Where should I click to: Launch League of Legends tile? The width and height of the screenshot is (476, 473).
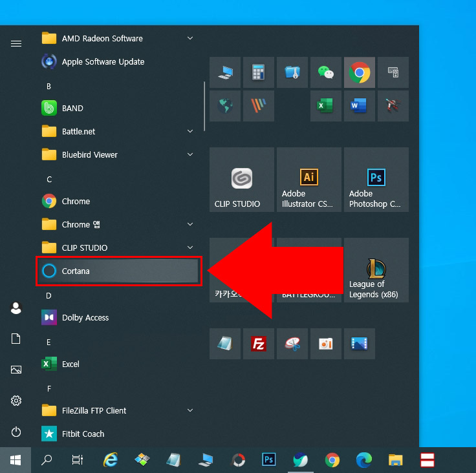tap(376, 270)
